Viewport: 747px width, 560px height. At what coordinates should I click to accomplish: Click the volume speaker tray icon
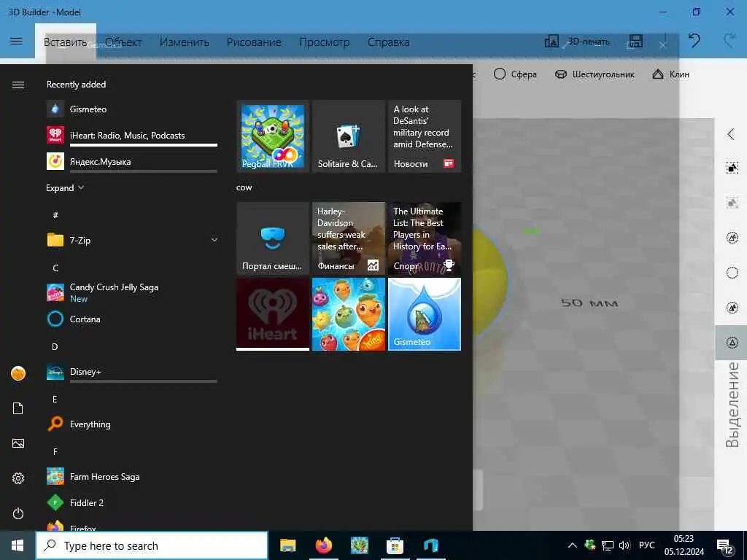coord(624,545)
